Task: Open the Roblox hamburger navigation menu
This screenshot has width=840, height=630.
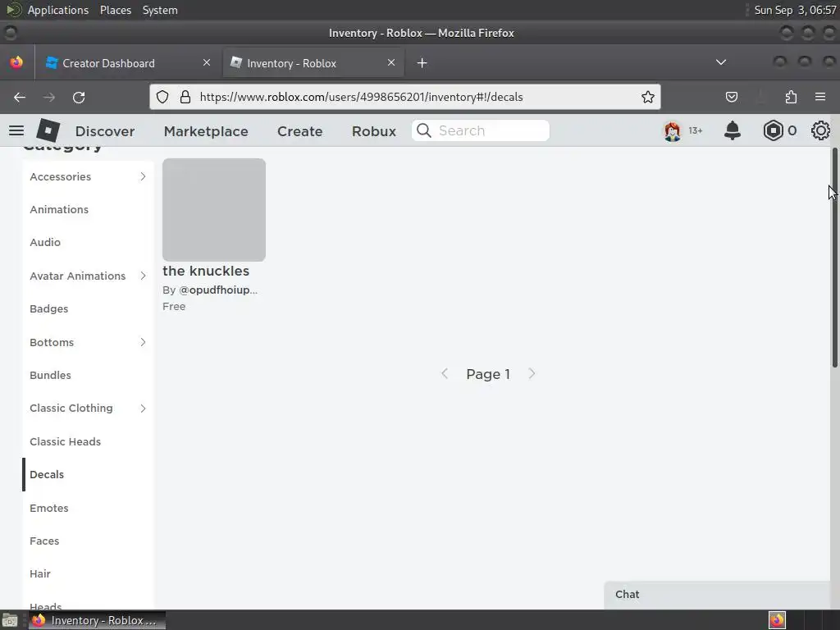Action: click(x=16, y=130)
